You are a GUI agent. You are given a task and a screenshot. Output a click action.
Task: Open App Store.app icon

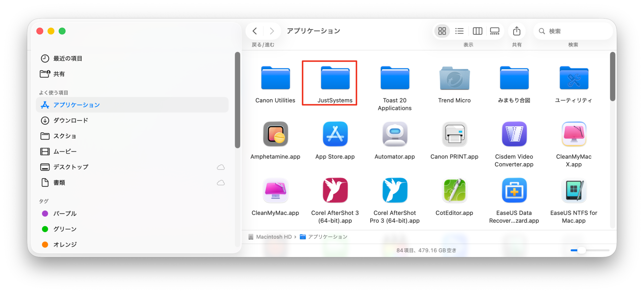pyautogui.click(x=335, y=134)
